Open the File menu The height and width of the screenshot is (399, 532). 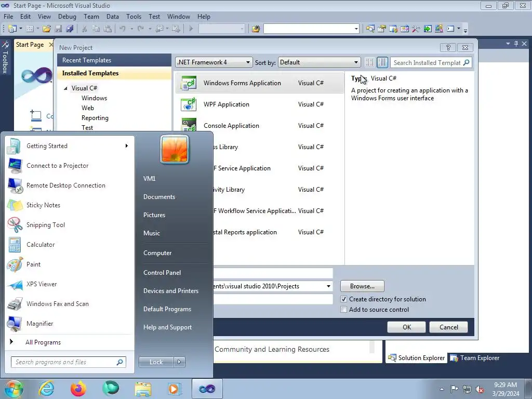pyautogui.click(x=8, y=16)
